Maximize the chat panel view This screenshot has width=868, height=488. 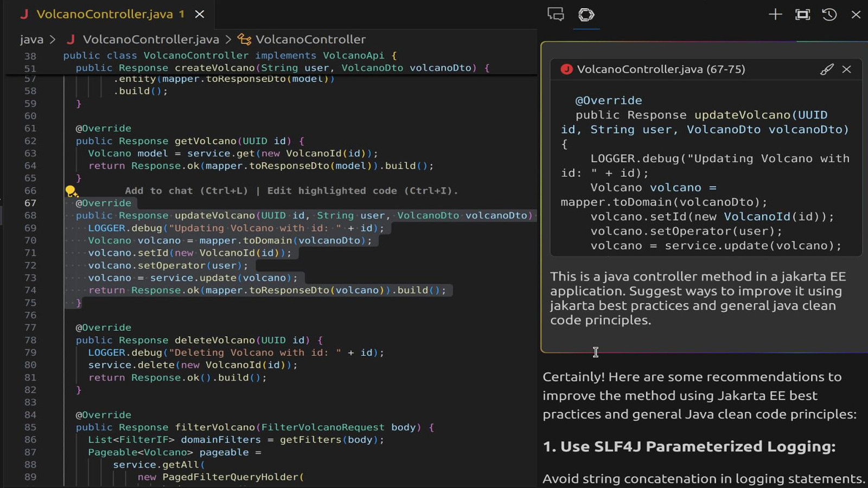click(802, 15)
